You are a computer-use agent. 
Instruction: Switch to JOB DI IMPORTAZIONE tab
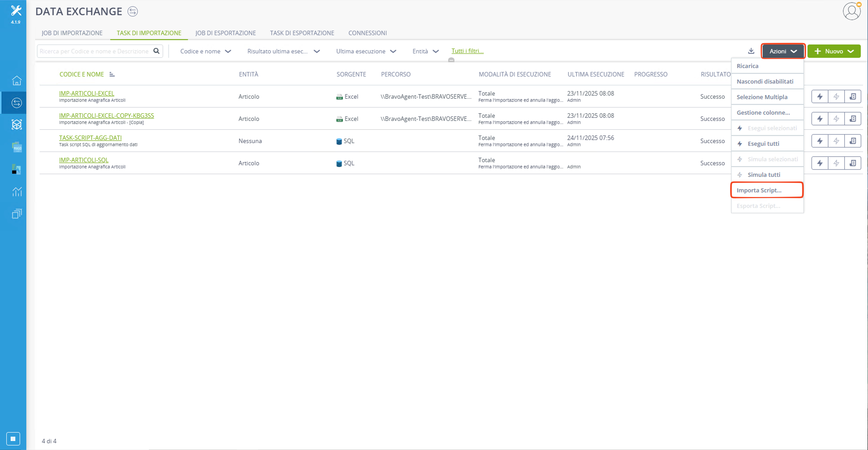tap(72, 33)
